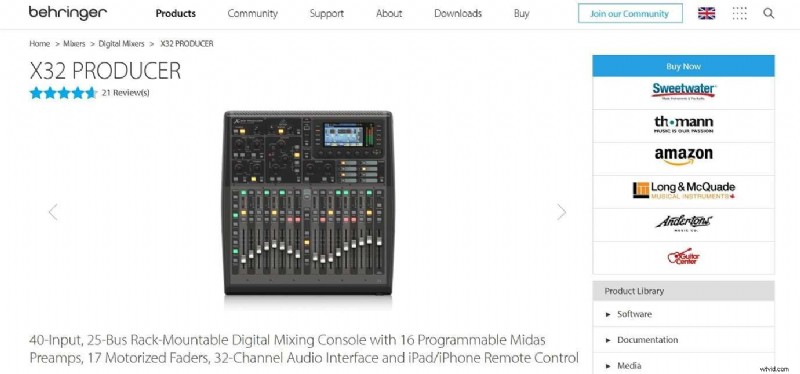Image resolution: width=800 pixels, height=374 pixels.
Task: Expand the Documentation section in Product Library
Action: pyautogui.click(x=683, y=340)
